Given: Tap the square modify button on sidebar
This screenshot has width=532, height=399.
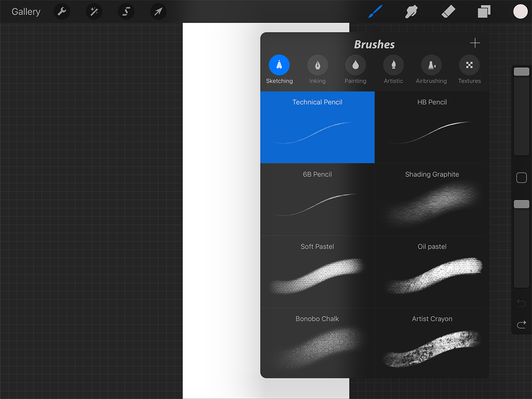Looking at the screenshot, I should [x=521, y=178].
